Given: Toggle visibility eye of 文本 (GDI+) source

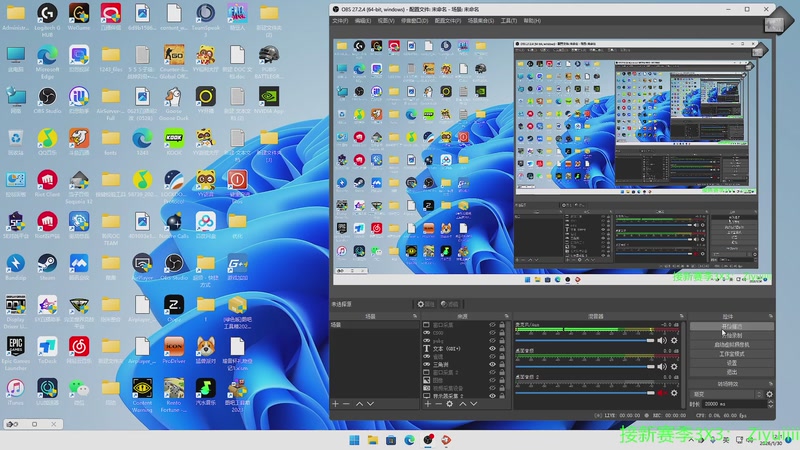Looking at the screenshot, I should (x=491, y=348).
